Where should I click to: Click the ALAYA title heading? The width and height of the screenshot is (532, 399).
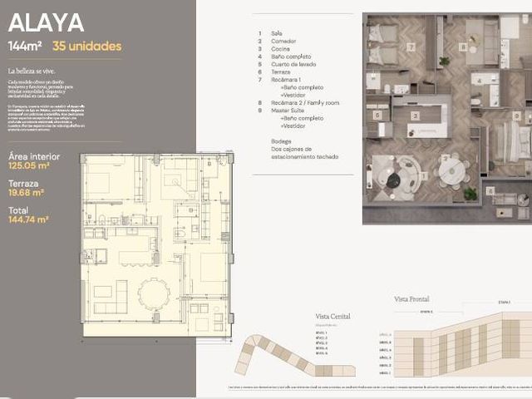(47, 23)
